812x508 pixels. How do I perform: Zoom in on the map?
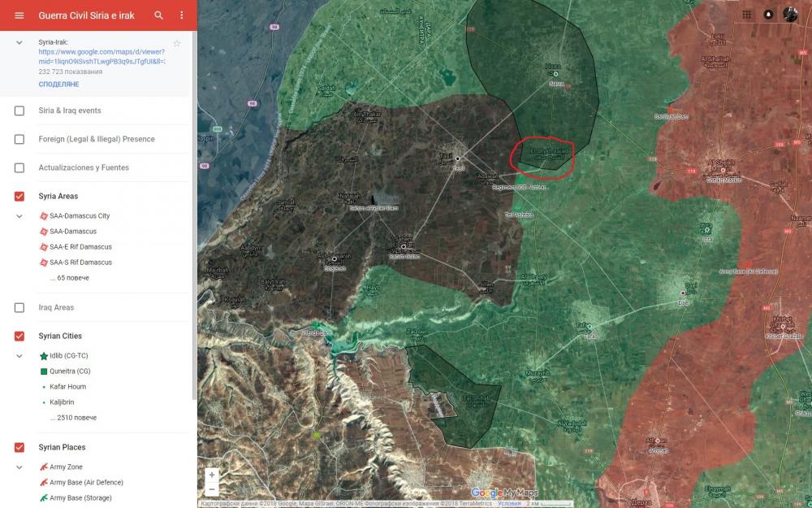212,475
